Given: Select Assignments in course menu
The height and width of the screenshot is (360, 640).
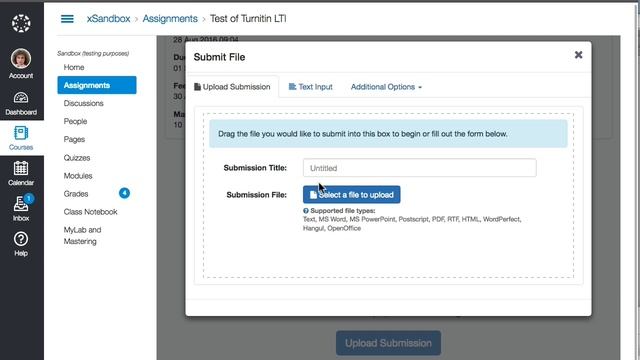Looking at the screenshot, I should 97,85.
